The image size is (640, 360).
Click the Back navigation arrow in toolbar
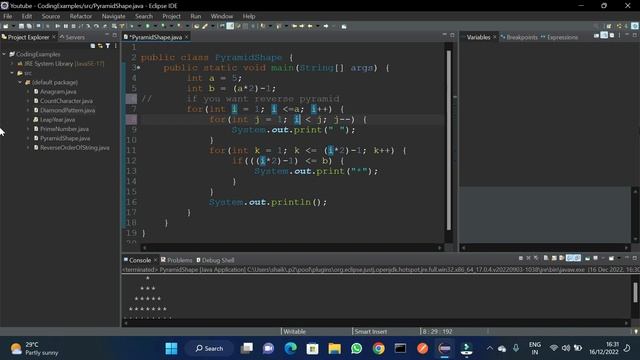(x=310, y=26)
